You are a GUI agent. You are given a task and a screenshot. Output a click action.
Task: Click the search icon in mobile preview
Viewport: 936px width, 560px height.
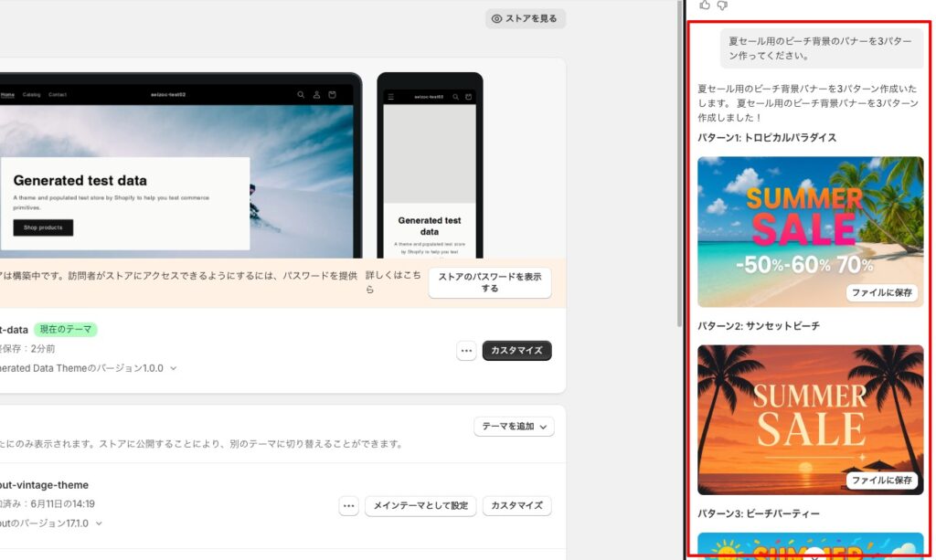pyautogui.click(x=455, y=96)
